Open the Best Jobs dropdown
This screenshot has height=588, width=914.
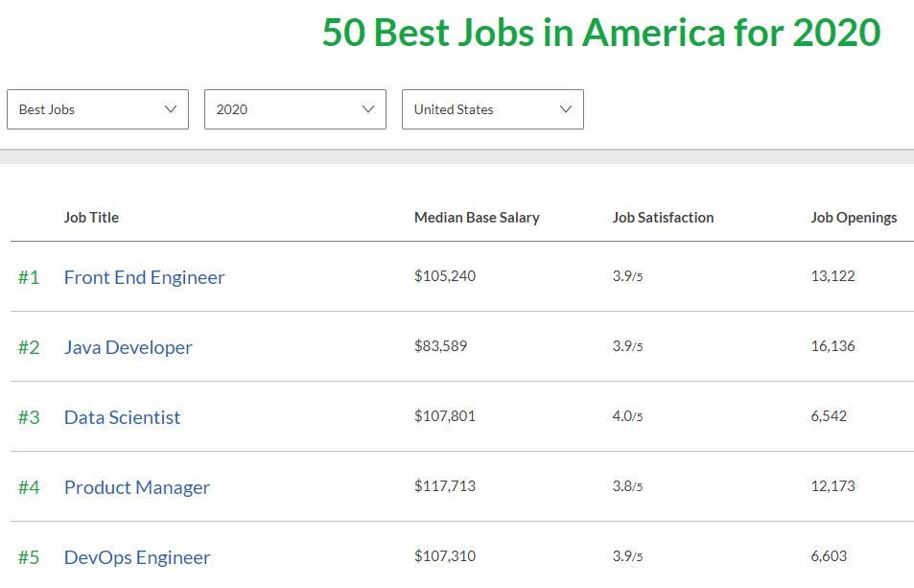(96, 109)
